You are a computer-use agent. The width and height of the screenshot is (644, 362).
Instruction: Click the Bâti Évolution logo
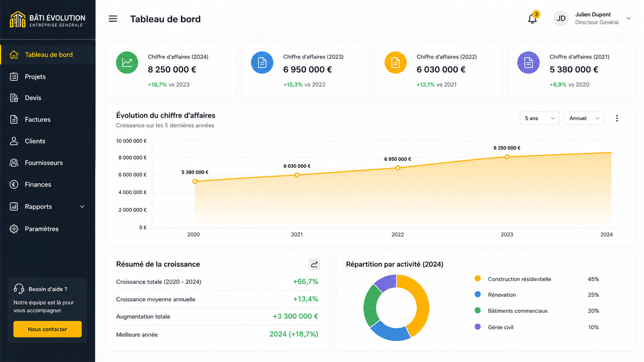click(47, 20)
